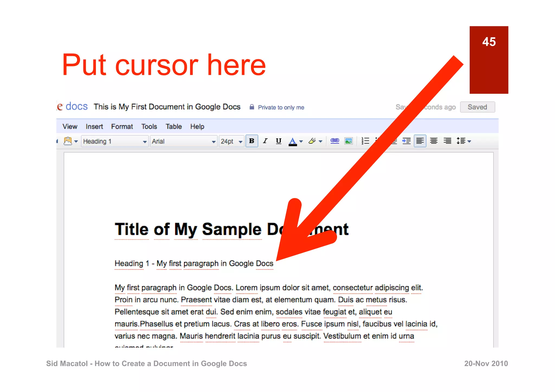Click 'Praesent' in the second paragraph line
Image resolution: width=555 pixels, height=392 pixels.
point(196,300)
